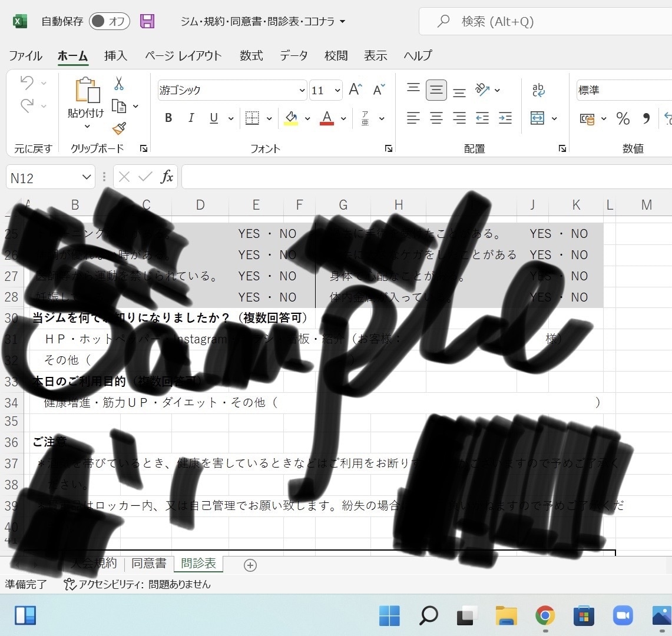Apply the yellow fill color
Viewport: 672px width, 636px height.
291,118
